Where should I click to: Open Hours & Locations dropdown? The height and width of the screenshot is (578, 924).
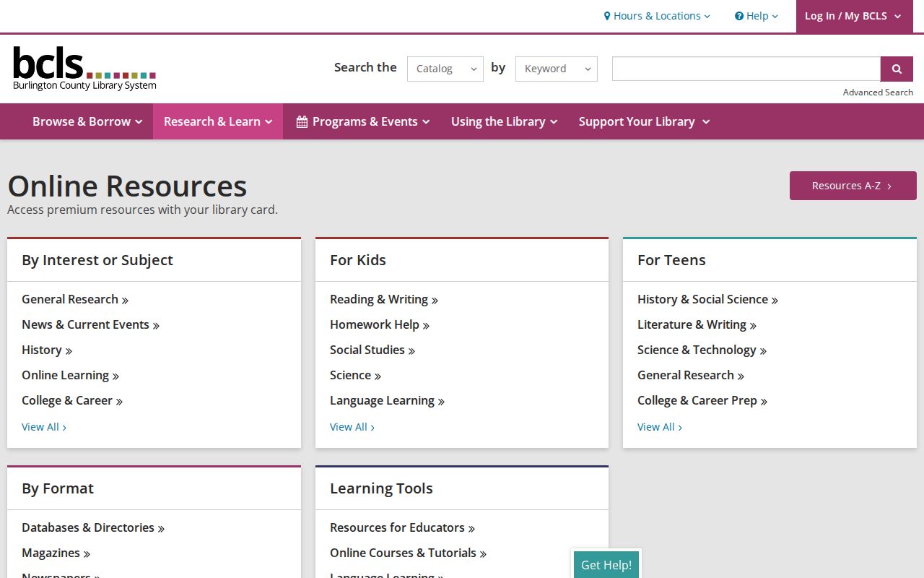657,16
